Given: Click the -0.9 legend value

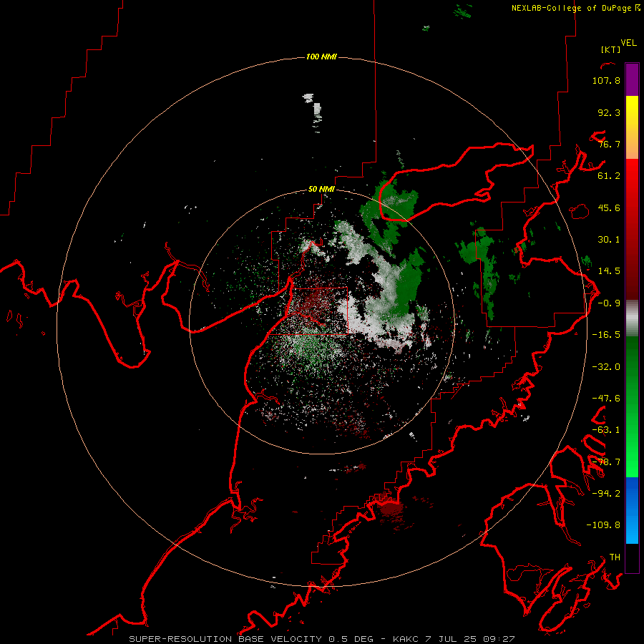Looking at the screenshot, I should point(609,303).
